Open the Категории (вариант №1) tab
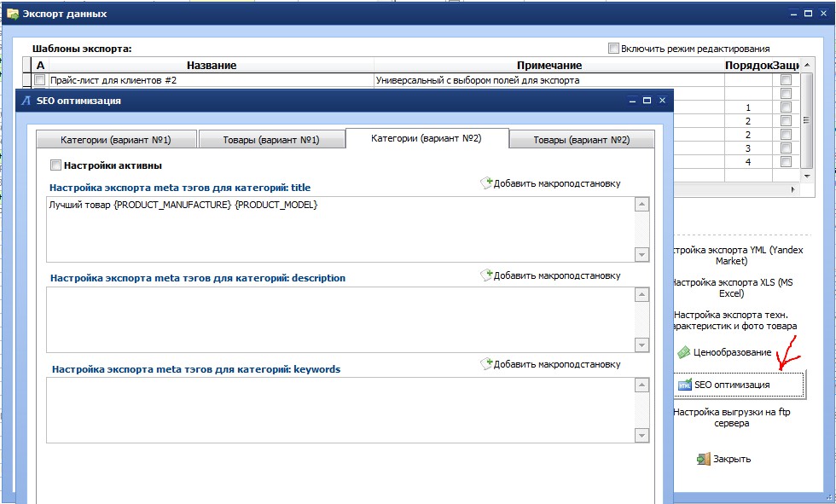 click(x=116, y=140)
